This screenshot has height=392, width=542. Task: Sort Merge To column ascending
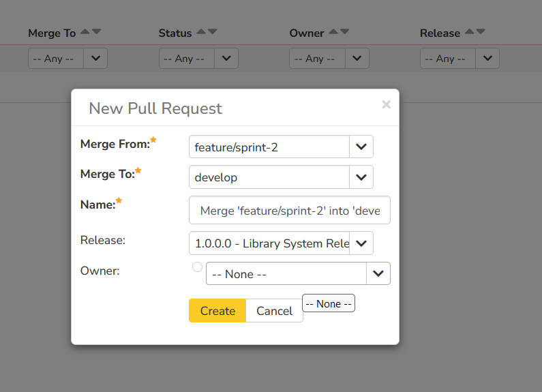[85, 31]
